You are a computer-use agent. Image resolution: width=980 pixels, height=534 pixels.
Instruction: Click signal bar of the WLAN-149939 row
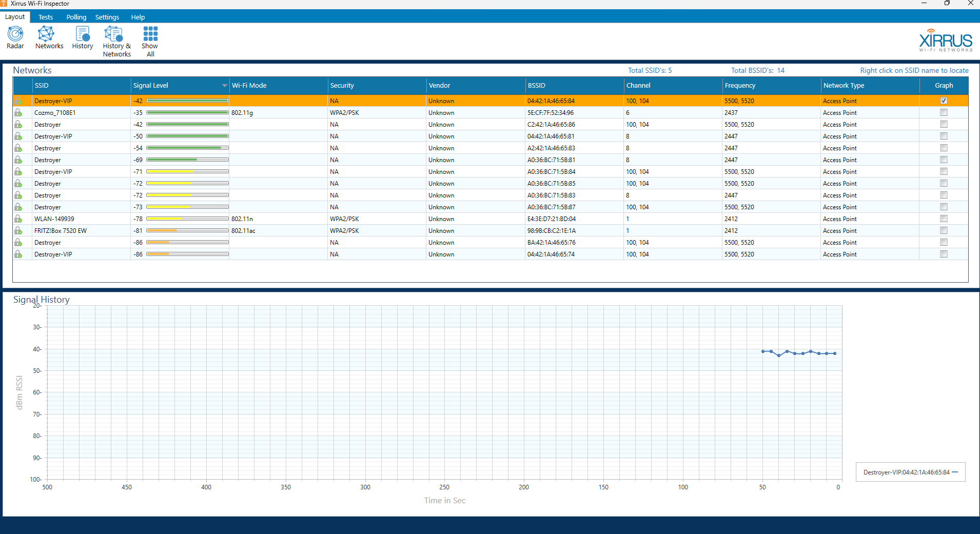(x=187, y=219)
